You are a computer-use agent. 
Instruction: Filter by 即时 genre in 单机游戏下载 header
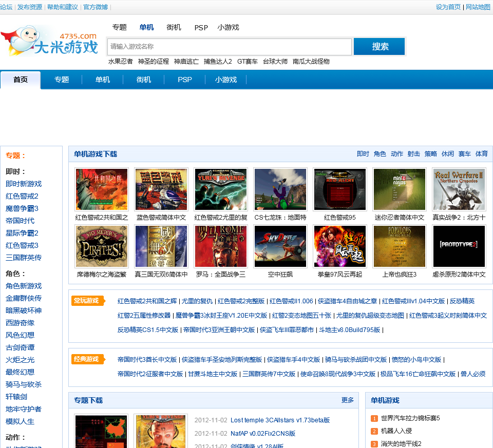point(363,153)
